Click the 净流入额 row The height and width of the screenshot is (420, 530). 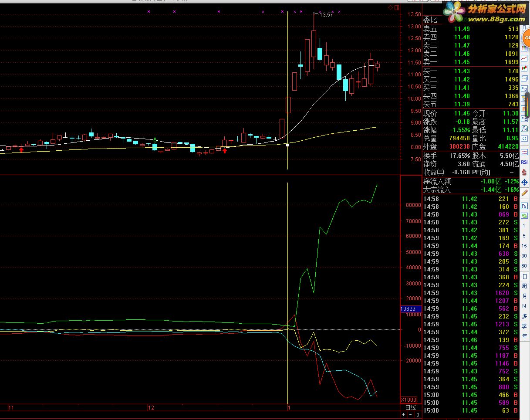coord(471,182)
